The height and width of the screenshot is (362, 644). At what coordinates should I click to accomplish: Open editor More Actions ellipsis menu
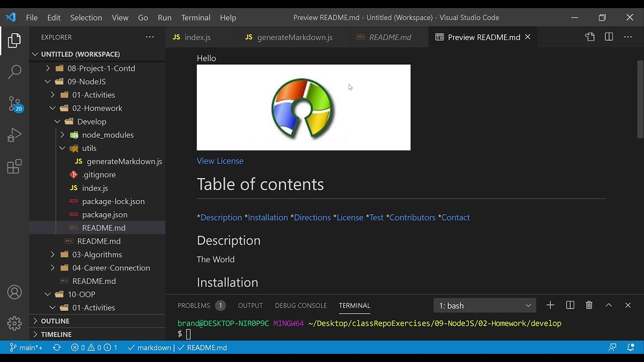(x=628, y=37)
